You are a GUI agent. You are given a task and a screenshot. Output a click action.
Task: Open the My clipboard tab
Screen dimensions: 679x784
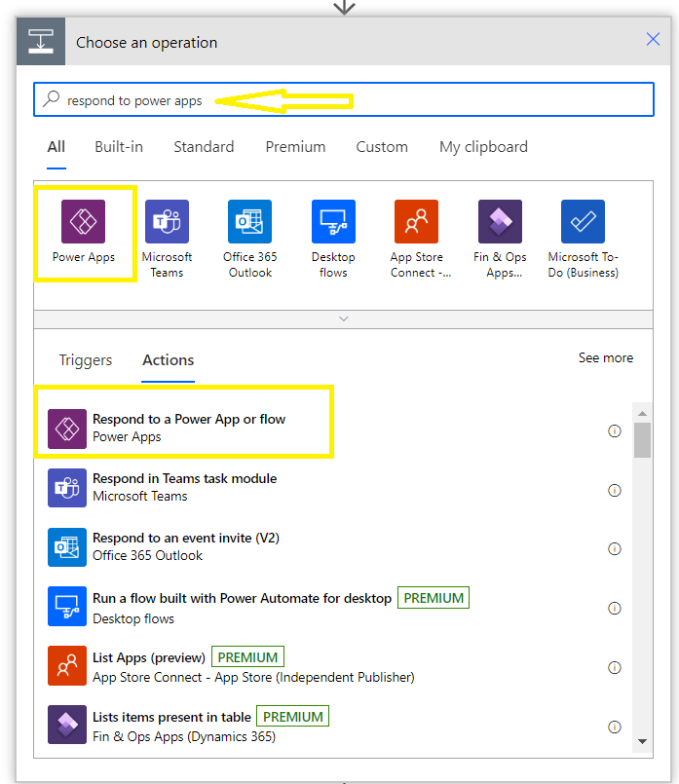tap(483, 147)
